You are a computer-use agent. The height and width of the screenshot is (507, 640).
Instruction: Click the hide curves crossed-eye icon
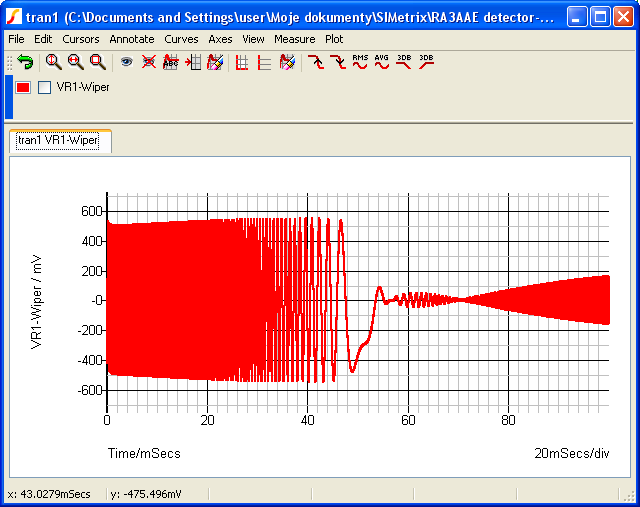point(148,62)
